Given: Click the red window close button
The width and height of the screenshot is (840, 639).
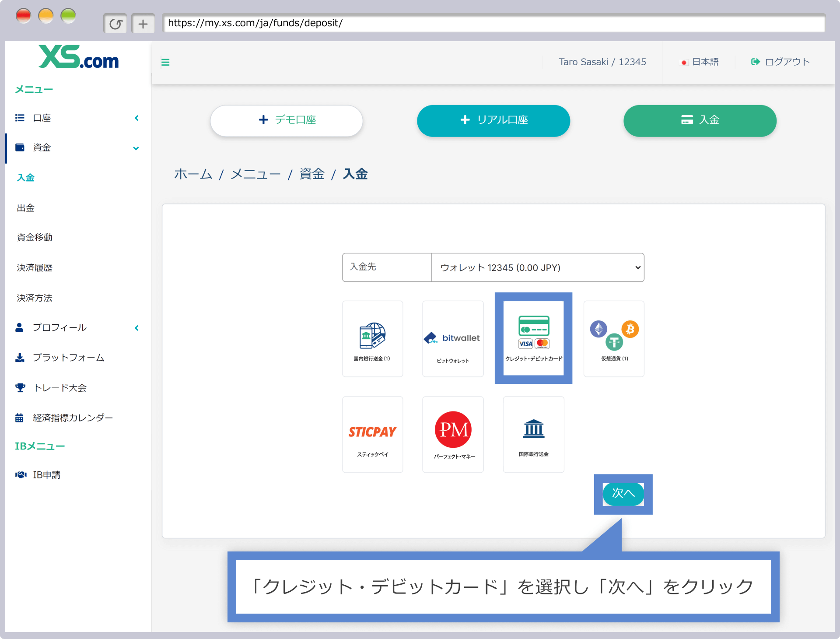Looking at the screenshot, I should 23,16.
